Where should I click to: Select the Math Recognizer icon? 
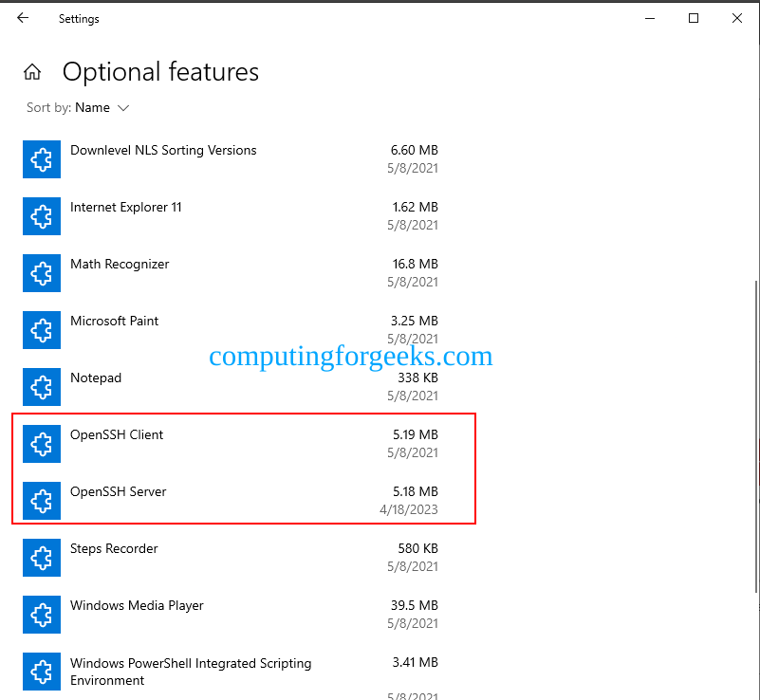(x=41, y=273)
